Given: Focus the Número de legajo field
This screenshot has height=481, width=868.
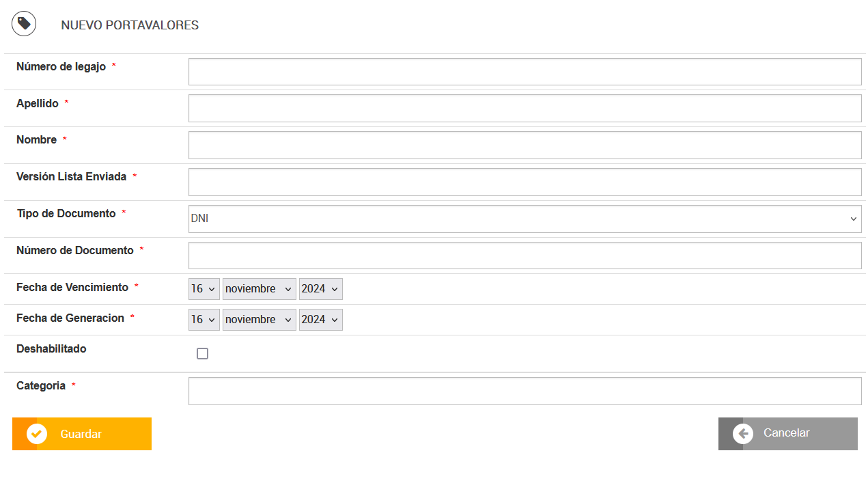Looking at the screenshot, I should [524, 72].
